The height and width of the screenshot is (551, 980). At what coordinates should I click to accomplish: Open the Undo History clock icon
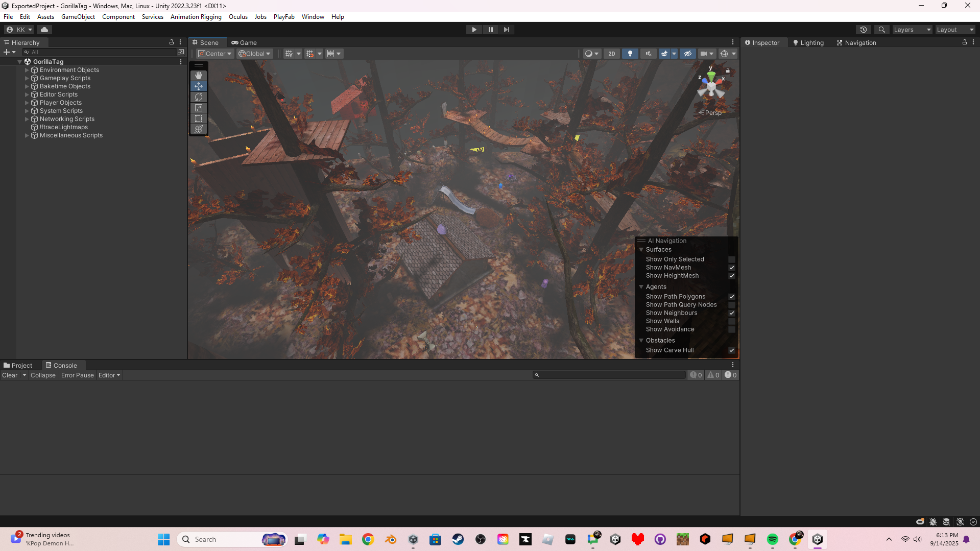[864, 30]
